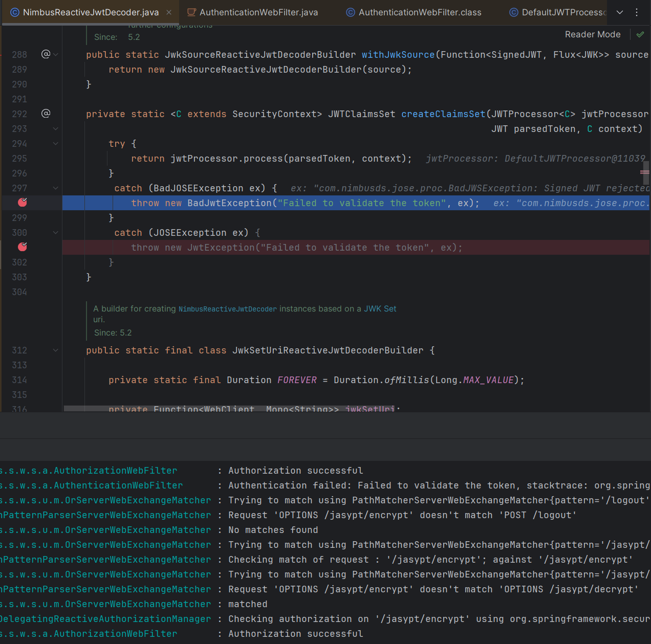Collapse JwkSetUriReactiveJwtDecoderBuilder at line 312
Screen dimensions: 651x644
55,350
